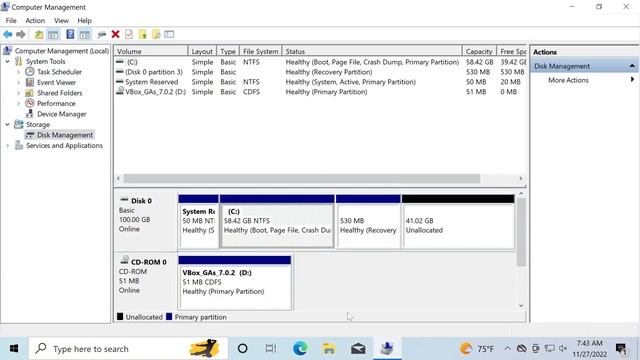Select the VBox_GAs_7.0.2 (D:) volume row

pyautogui.click(x=320, y=92)
